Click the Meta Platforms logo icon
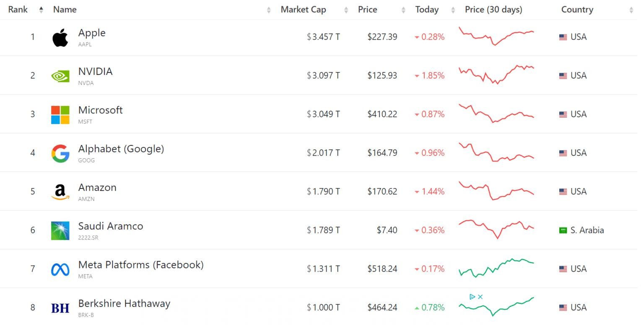This screenshot has width=644, height=325. tap(60, 269)
